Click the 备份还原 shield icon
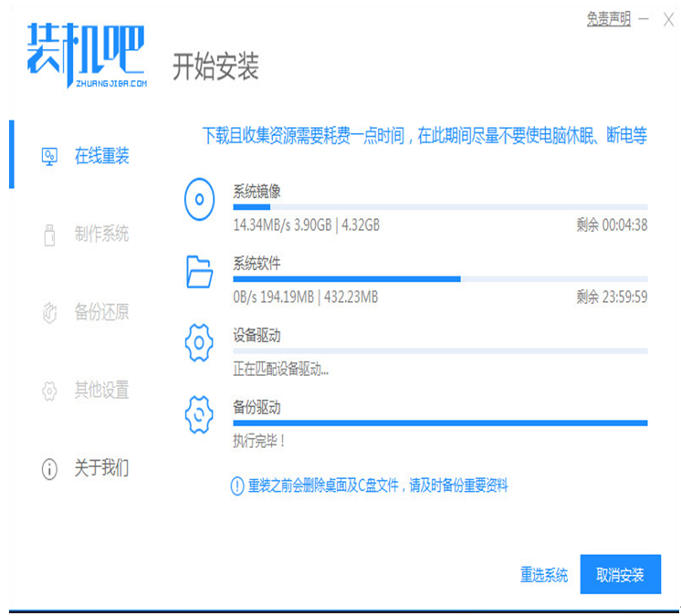This screenshot has height=616, width=681. point(50,313)
